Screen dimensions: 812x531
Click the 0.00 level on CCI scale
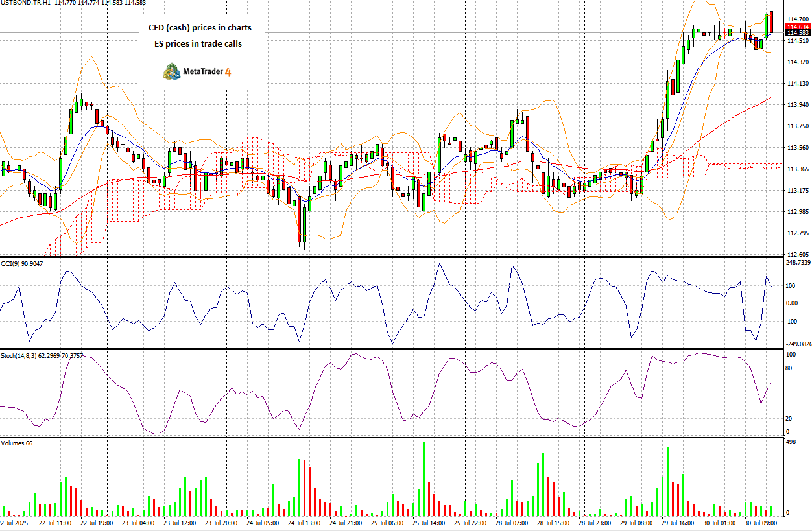[793, 303]
